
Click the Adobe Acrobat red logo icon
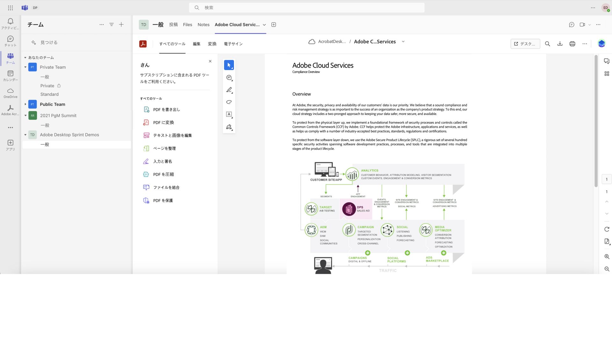pyautogui.click(x=143, y=44)
